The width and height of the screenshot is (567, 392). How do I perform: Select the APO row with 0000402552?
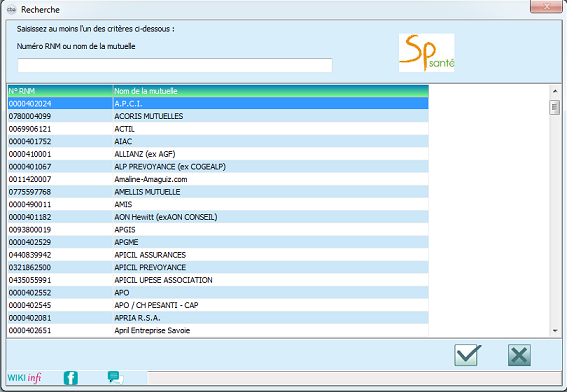(x=218, y=293)
